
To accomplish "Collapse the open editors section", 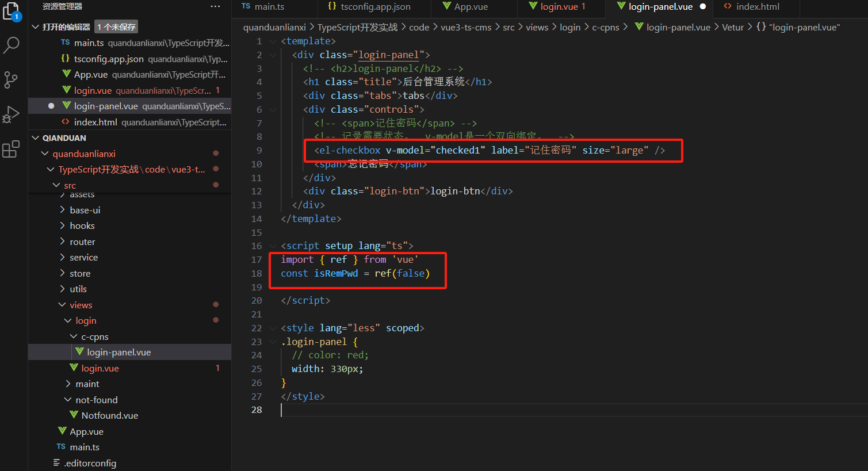I will pos(36,27).
